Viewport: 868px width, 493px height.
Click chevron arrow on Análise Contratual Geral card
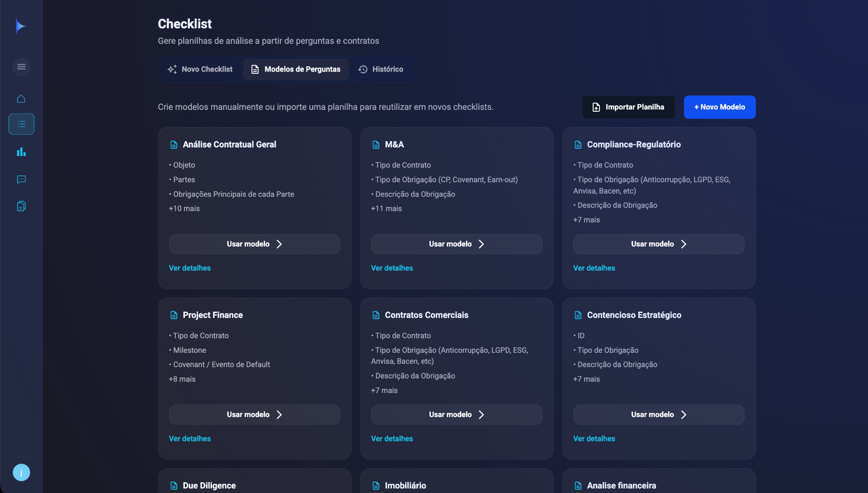pyautogui.click(x=279, y=244)
